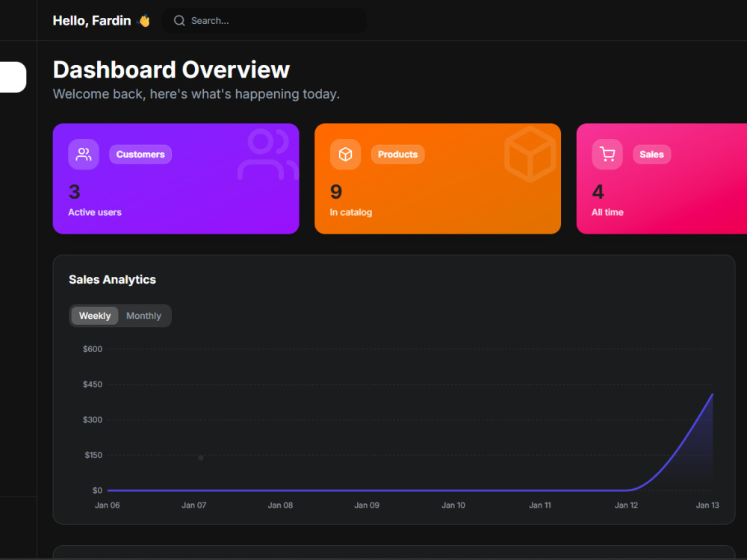
Task: Click the Jan 06 date label
Action: click(x=107, y=505)
